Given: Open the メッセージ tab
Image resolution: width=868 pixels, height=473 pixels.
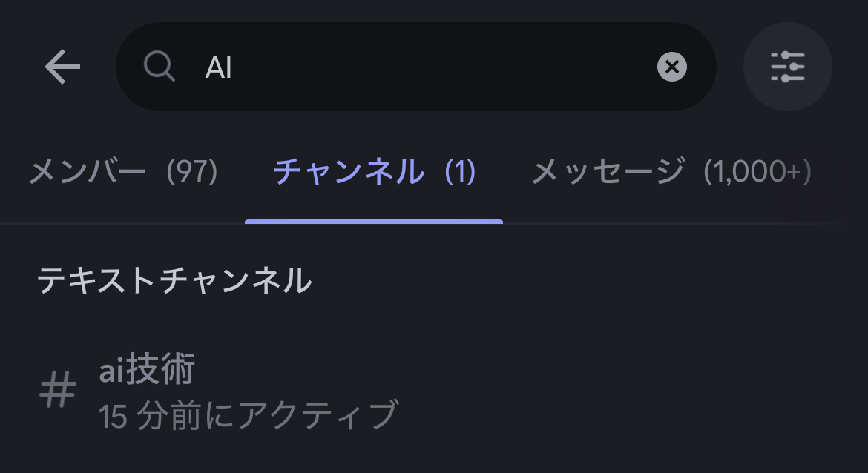Looking at the screenshot, I should tap(671, 173).
